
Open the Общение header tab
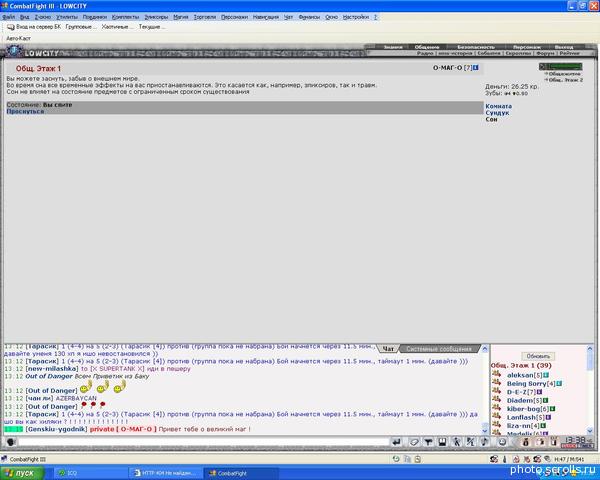(x=427, y=47)
